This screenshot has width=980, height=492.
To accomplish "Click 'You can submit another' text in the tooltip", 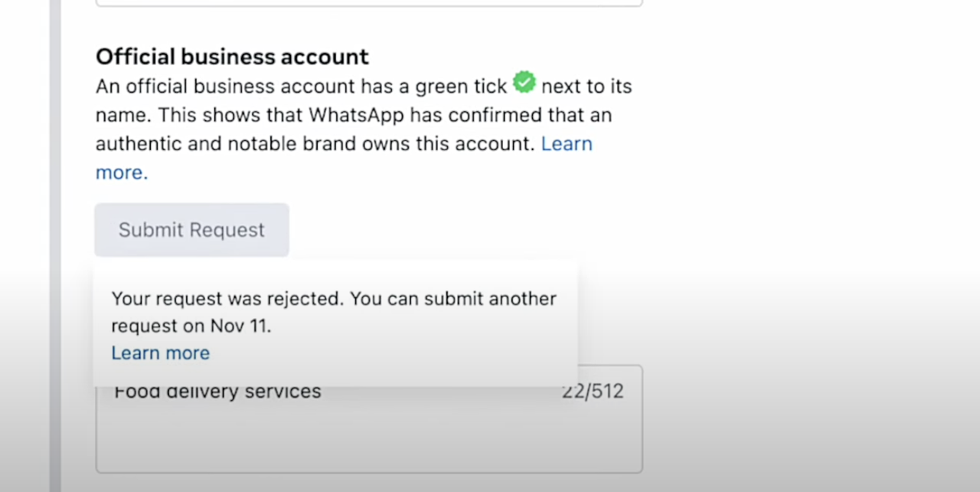I will pyautogui.click(x=453, y=299).
